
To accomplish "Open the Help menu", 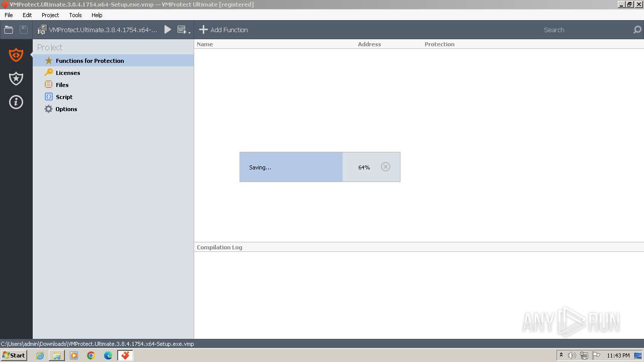I will pos(97,15).
